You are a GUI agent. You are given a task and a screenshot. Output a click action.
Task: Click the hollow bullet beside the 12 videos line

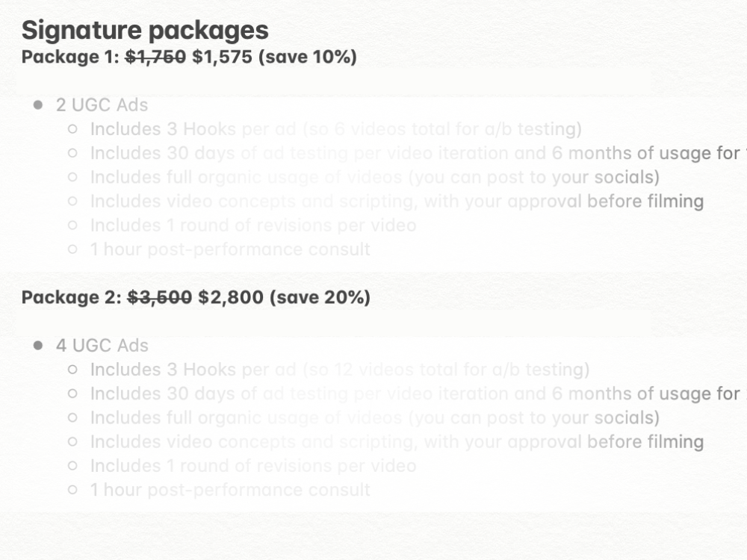click(72, 370)
